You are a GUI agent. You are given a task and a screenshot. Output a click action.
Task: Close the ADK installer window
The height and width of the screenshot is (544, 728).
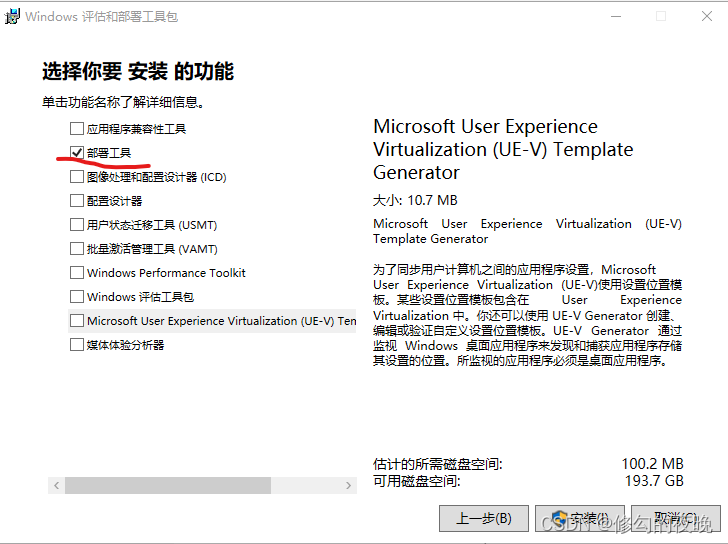pos(707,16)
